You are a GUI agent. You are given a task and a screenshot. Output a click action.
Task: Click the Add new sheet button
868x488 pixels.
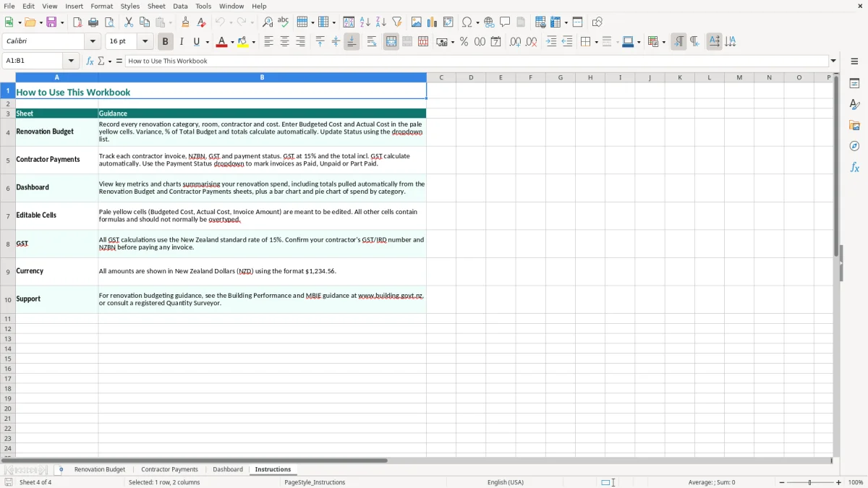(61, 470)
